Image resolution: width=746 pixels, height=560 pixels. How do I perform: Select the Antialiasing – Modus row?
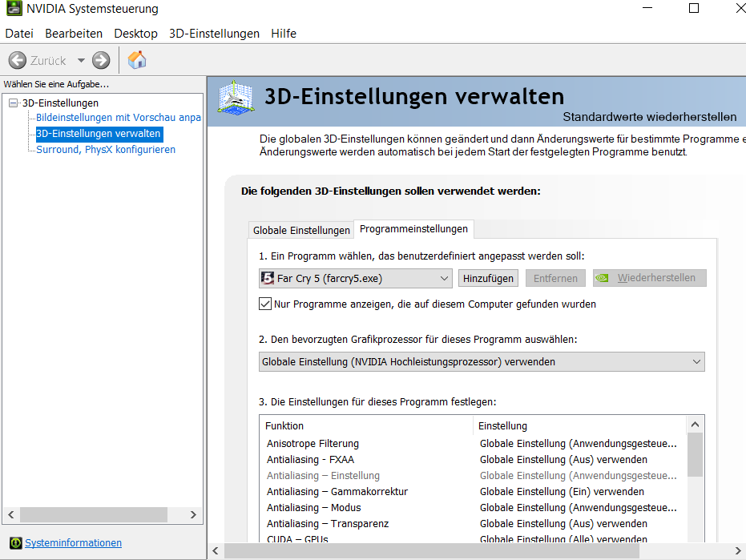pos(474,508)
